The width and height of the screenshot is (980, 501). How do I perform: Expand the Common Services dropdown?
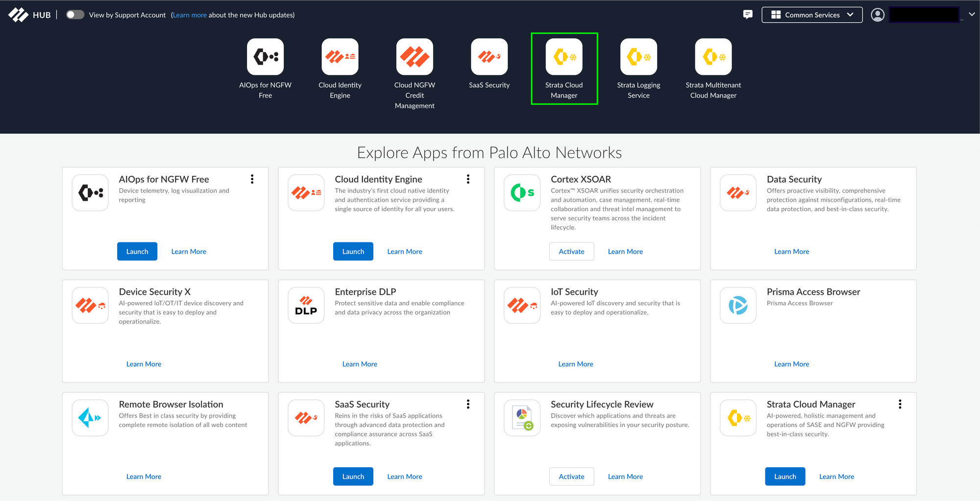[812, 15]
